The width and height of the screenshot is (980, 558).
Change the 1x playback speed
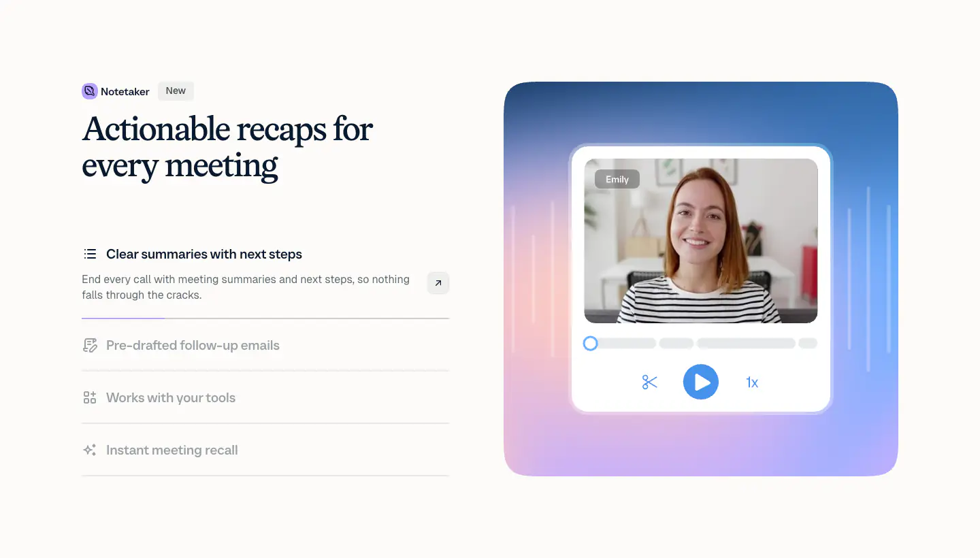point(752,382)
